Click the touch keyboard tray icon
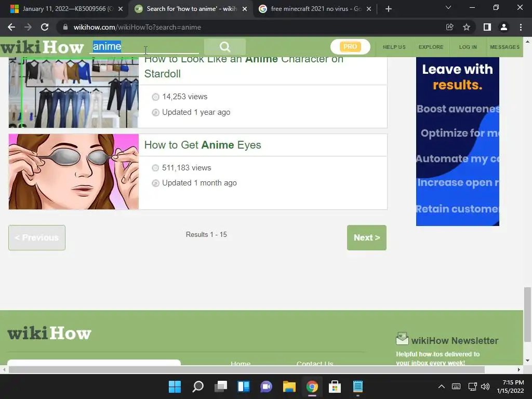 [x=456, y=387]
